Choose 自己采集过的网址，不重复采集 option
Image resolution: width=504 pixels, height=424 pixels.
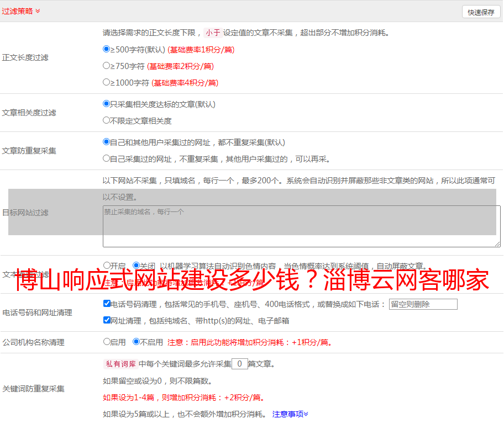tap(107, 158)
